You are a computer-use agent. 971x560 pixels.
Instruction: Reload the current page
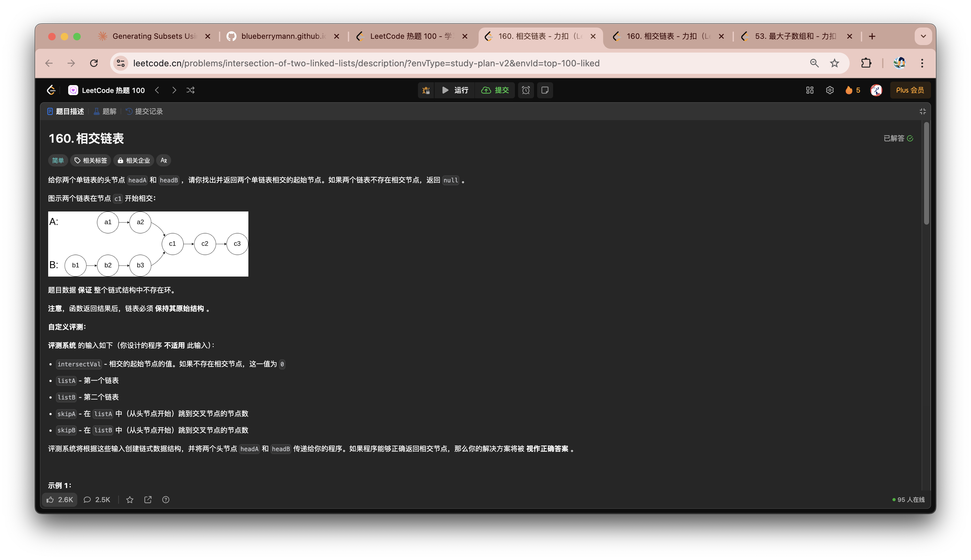pos(94,63)
